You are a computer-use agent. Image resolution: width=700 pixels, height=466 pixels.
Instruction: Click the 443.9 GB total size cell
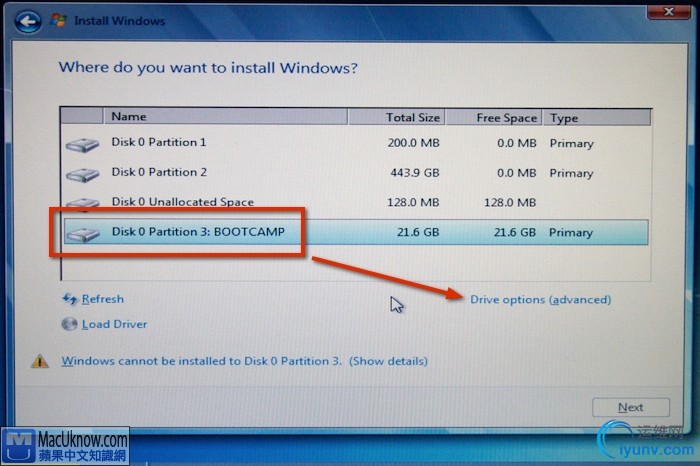coord(415,173)
